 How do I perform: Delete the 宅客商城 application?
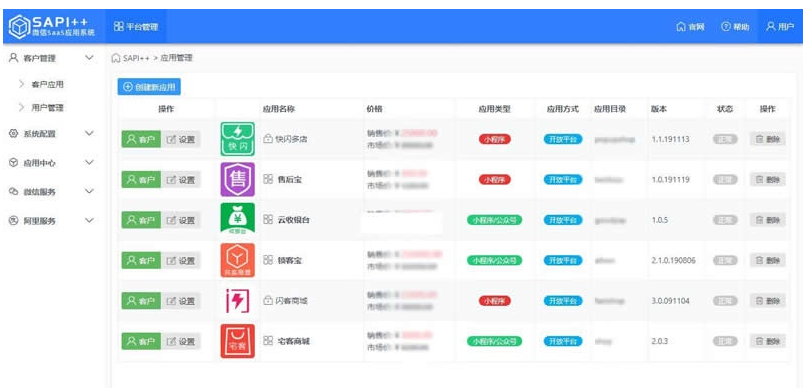768,341
